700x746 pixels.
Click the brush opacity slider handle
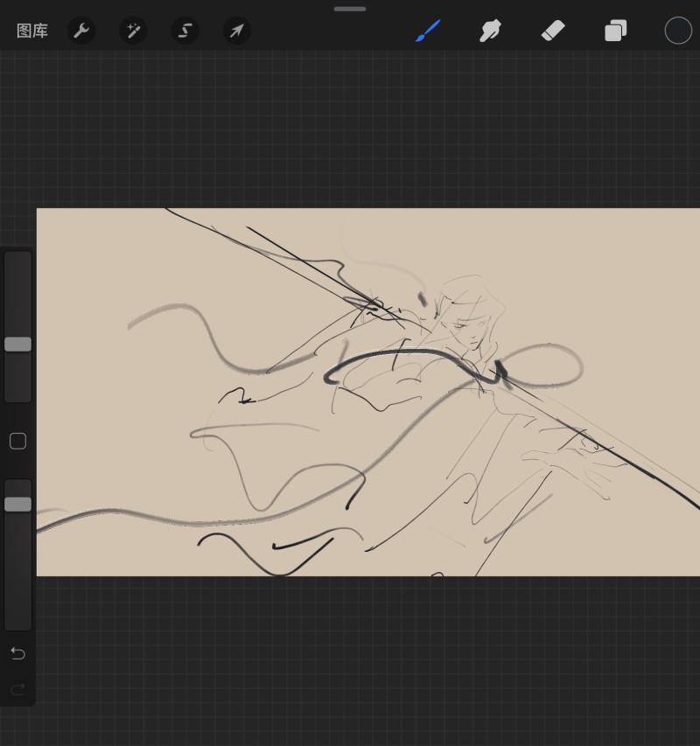coord(18,505)
